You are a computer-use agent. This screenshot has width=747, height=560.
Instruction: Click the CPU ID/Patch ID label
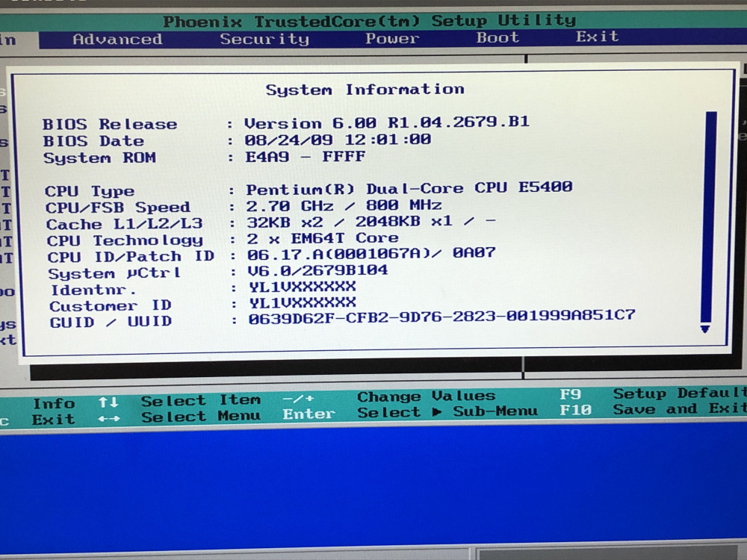131,257
